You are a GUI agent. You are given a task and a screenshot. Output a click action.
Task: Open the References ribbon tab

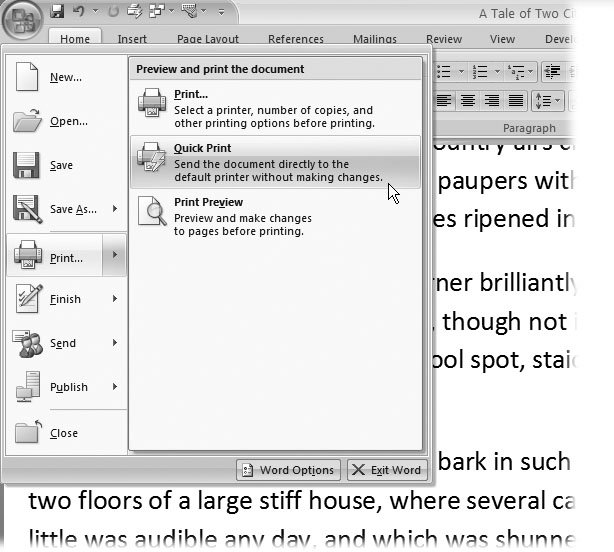(x=295, y=40)
